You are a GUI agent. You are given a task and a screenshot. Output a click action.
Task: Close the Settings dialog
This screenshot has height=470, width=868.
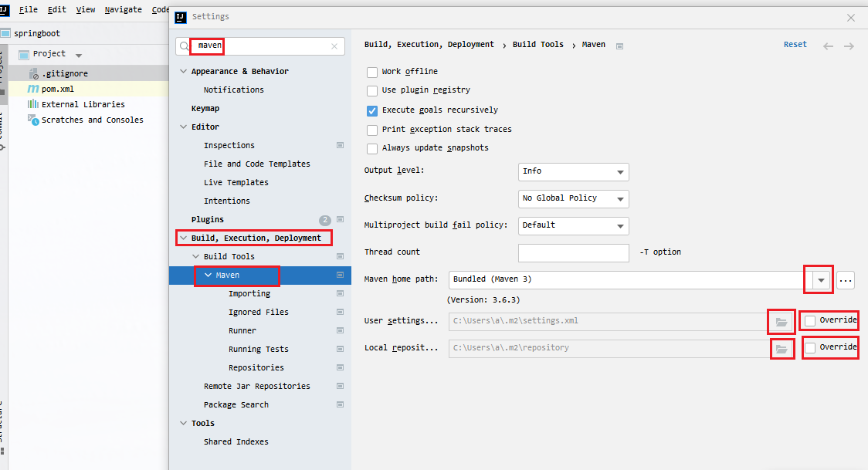[x=851, y=18]
